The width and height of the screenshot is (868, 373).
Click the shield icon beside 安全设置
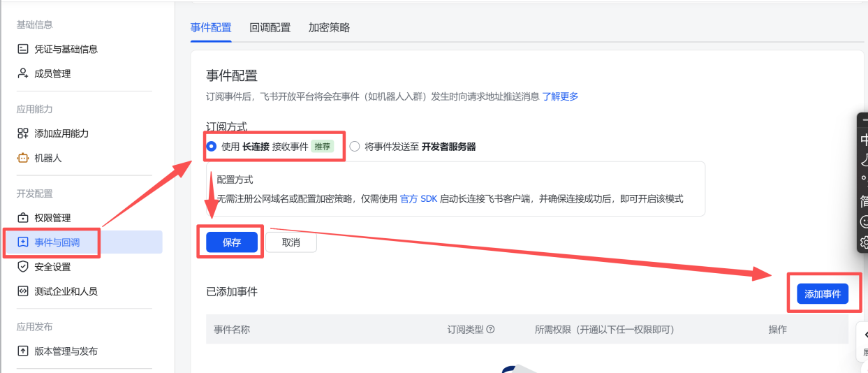point(22,267)
